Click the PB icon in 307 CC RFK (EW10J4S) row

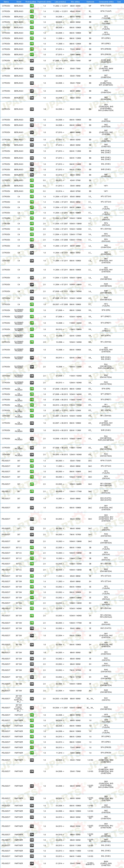click(32, 558)
